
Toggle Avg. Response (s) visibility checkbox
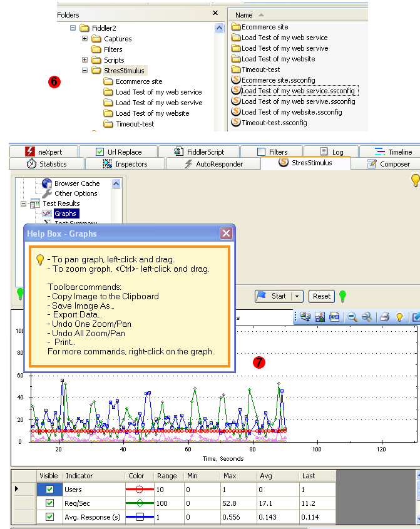[x=49, y=517]
